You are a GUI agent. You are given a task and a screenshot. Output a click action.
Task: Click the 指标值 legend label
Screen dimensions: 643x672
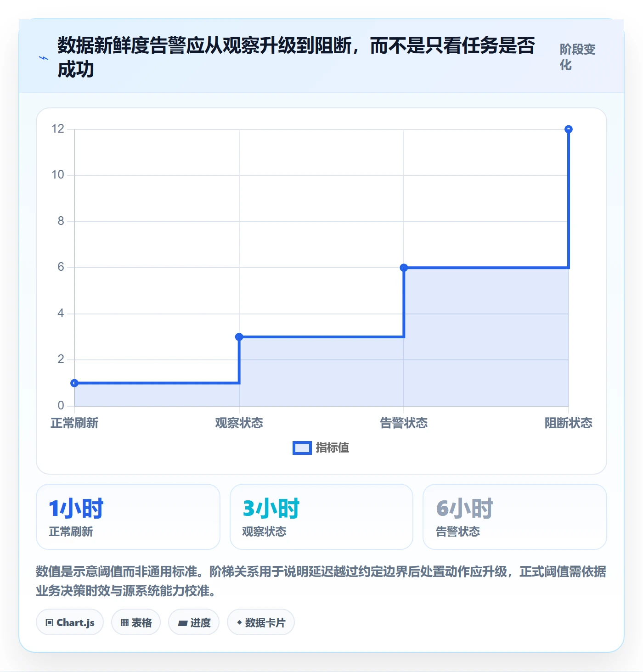tap(333, 448)
